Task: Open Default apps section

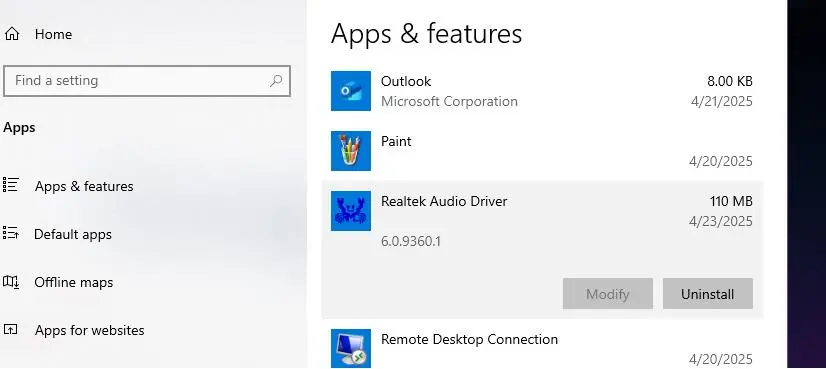Action: pos(73,234)
